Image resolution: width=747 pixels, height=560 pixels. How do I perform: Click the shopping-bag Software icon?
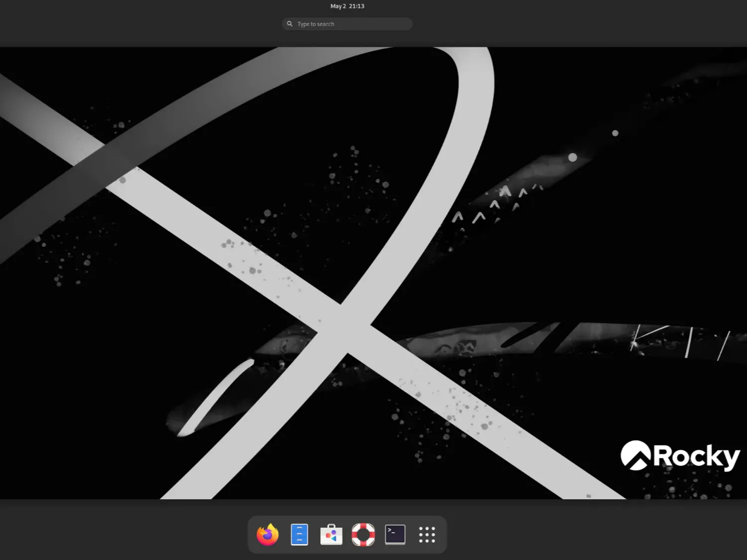pyautogui.click(x=331, y=535)
